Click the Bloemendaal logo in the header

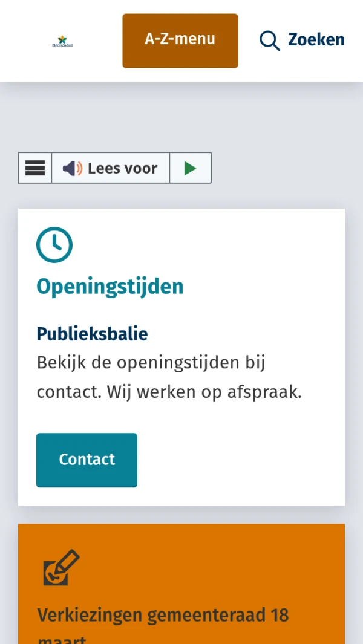[x=62, y=41]
